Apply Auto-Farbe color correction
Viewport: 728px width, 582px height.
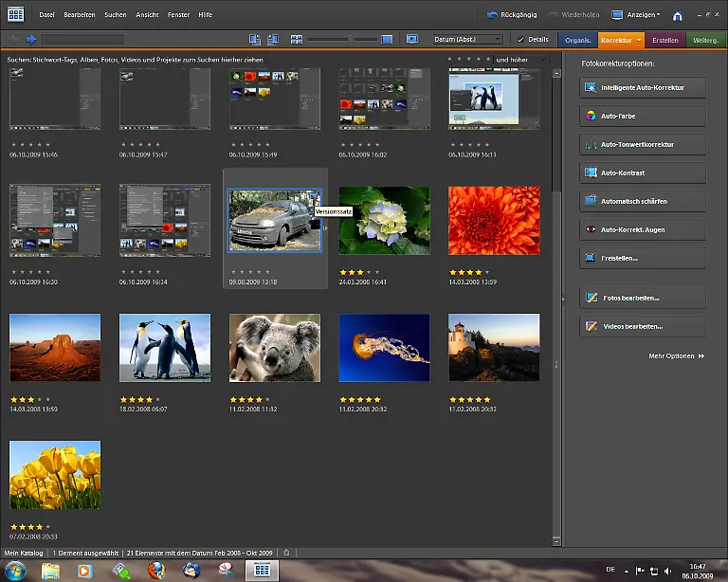pos(643,117)
